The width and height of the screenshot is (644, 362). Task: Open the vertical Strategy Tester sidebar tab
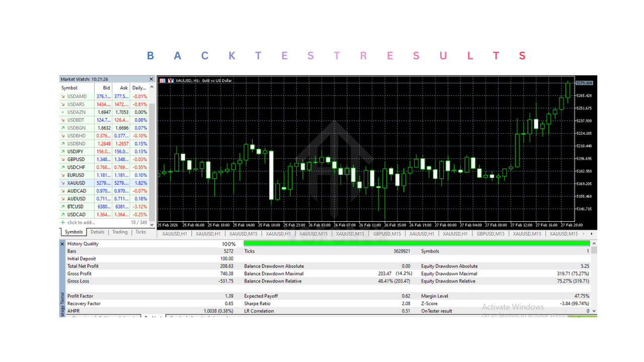pos(61,301)
